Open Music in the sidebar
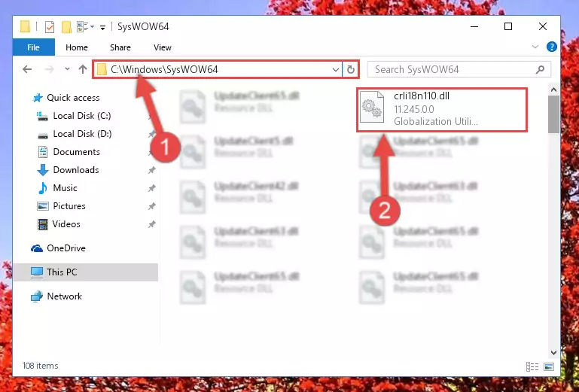Image resolution: width=579 pixels, height=392 pixels. [65, 188]
